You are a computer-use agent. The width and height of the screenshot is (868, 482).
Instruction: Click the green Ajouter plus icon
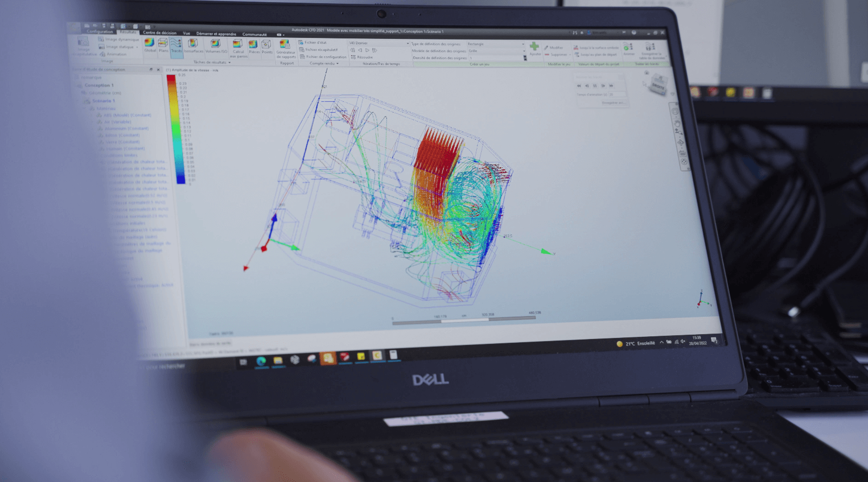click(534, 47)
